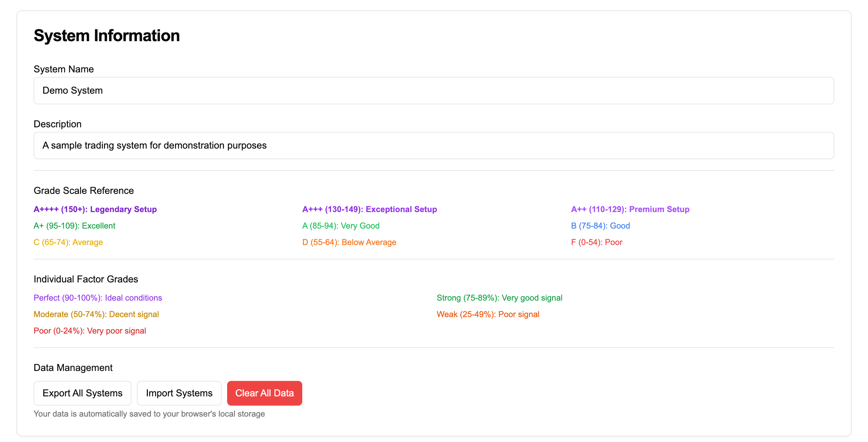
Task: Click the Strong (75-89%) Very good signal text
Action: click(x=499, y=298)
